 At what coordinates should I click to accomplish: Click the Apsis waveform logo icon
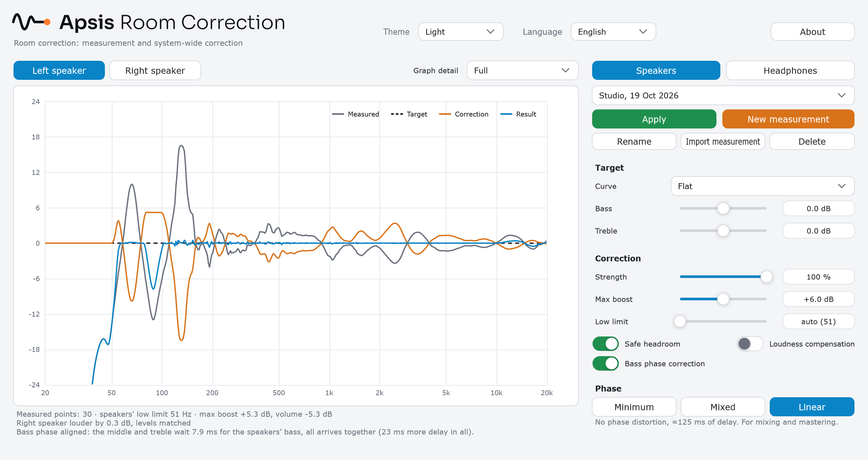pyautogui.click(x=31, y=22)
